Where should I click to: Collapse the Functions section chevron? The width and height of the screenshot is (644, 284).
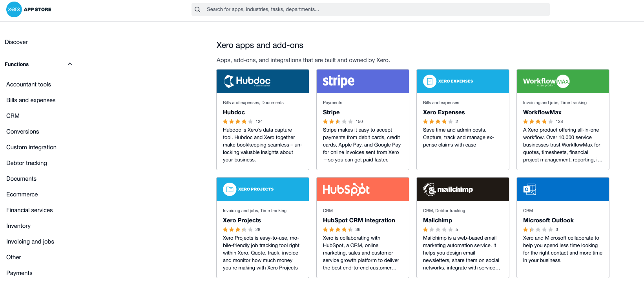point(70,64)
